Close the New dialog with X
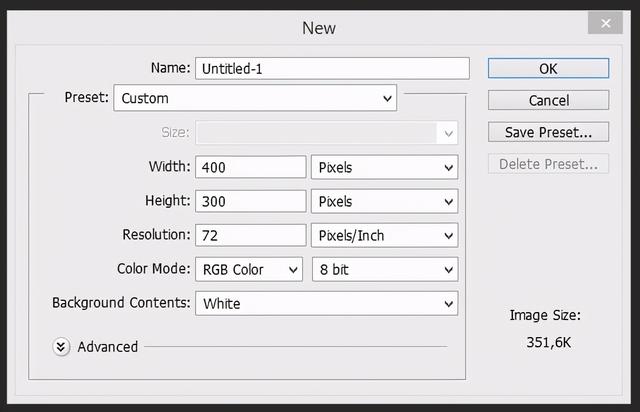640x412 pixels. click(605, 23)
